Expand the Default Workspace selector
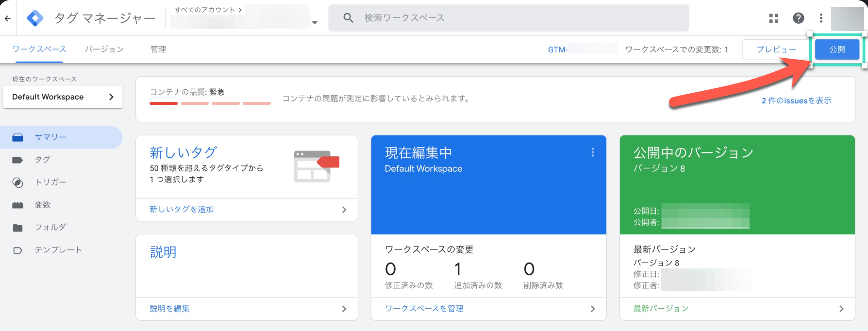The image size is (868, 331). pos(63,97)
